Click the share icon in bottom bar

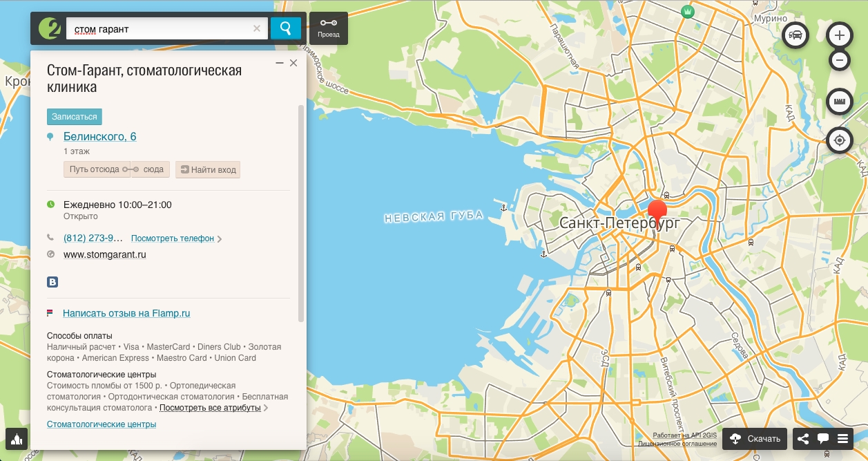(802, 438)
